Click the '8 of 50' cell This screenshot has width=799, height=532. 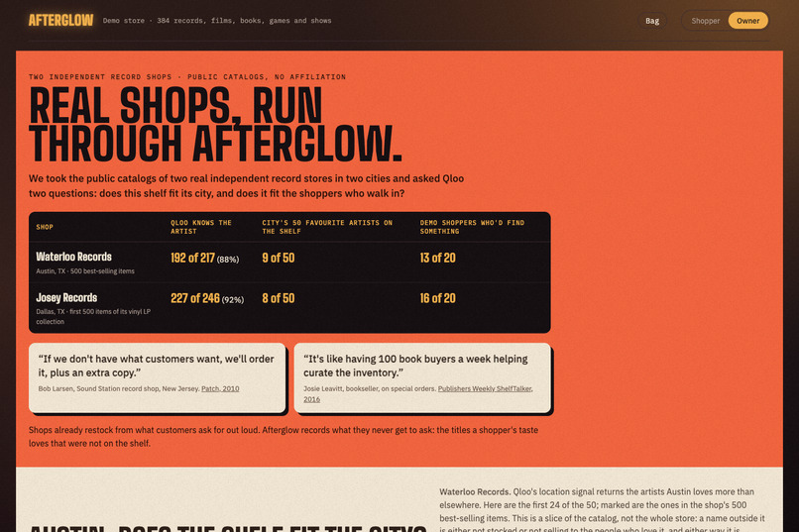click(279, 298)
